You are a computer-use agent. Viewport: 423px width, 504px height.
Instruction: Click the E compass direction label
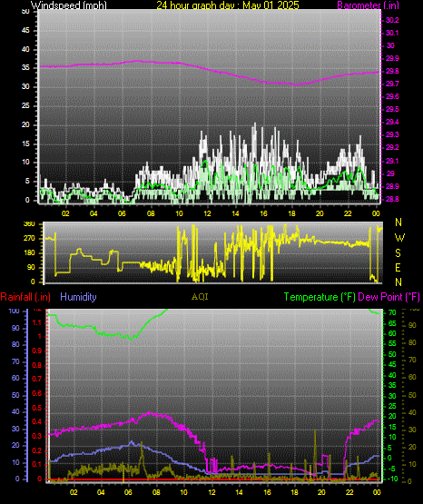coord(398,267)
